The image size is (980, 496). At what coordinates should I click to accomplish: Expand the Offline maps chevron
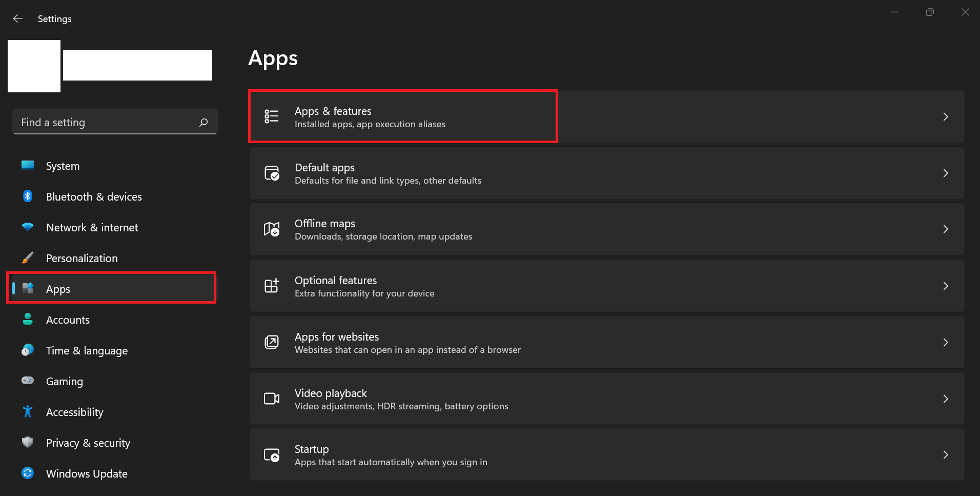coord(946,229)
